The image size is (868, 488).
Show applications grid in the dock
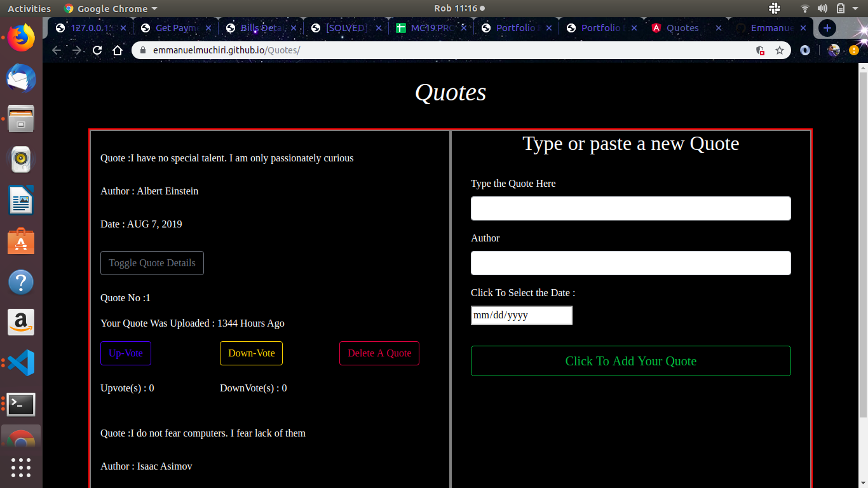point(21,467)
